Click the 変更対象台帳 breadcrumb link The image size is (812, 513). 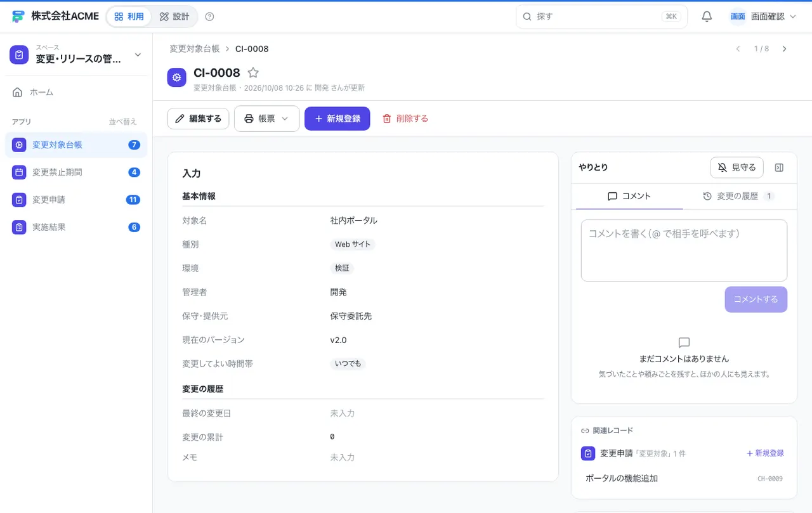tap(194, 49)
